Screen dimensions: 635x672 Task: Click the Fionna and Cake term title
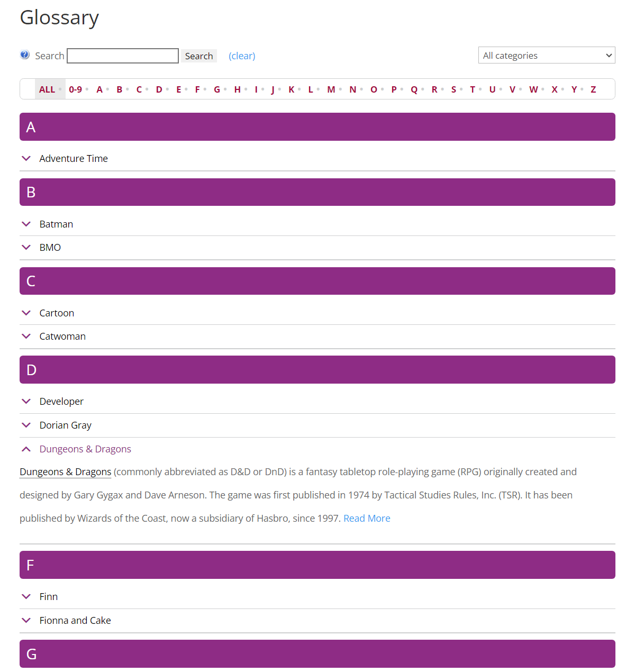click(x=75, y=620)
